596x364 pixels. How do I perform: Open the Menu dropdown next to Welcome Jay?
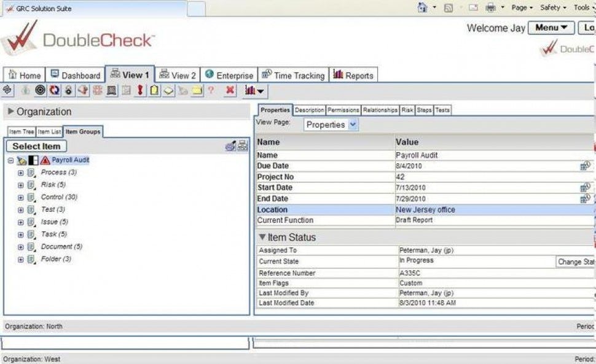tap(551, 28)
